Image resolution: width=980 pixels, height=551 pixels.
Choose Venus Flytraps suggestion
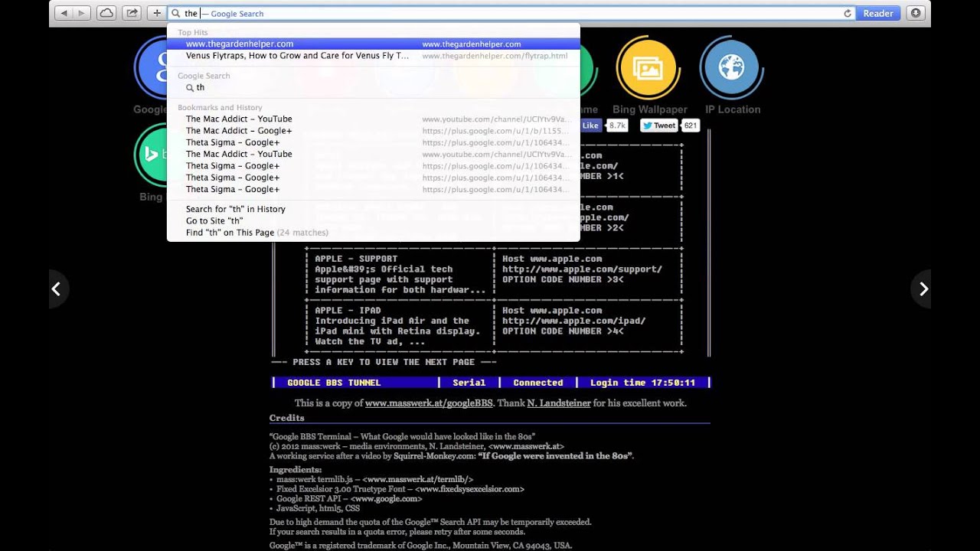click(x=374, y=56)
